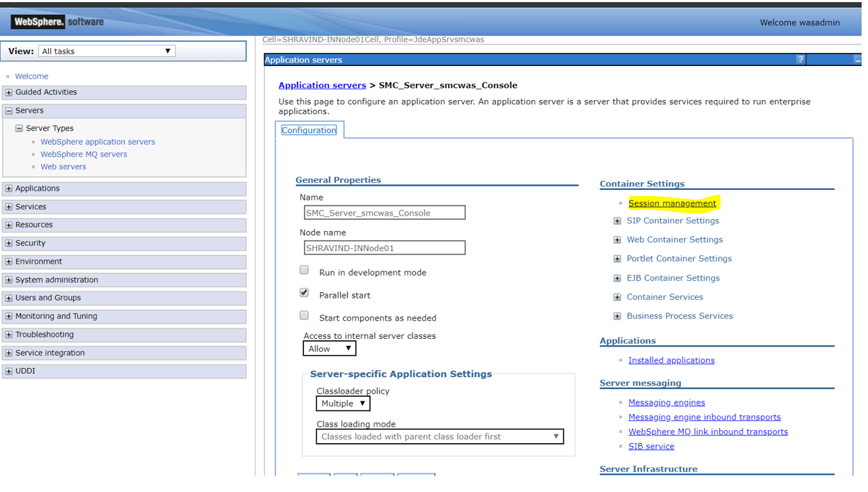Open Installed applications link
This screenshot has width=868, height=492.
tap(672, 360)
